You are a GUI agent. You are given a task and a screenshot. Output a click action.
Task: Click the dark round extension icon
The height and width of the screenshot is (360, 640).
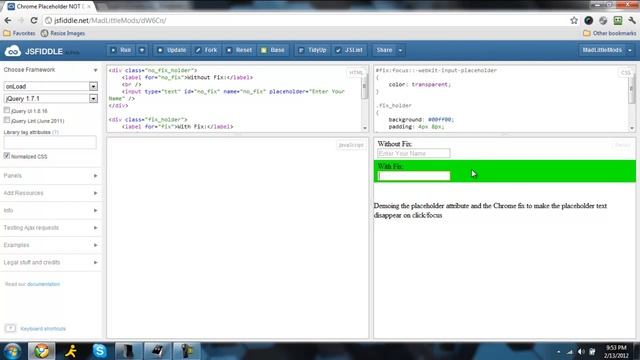[589, 20]
